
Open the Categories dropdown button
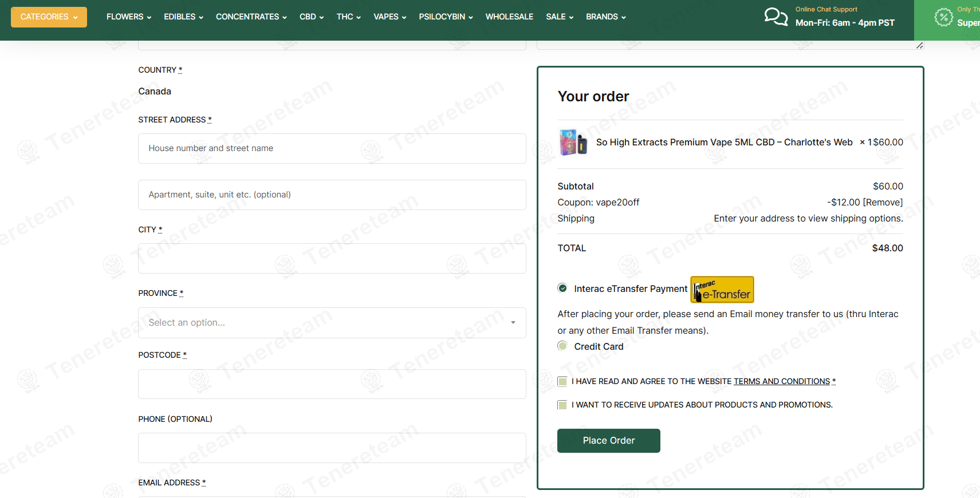(x=49, y=17)
